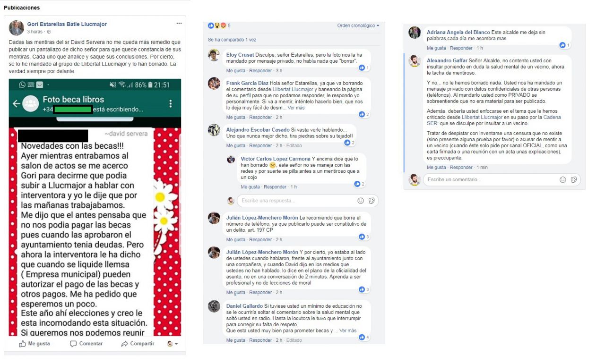Click the Gori Estarellas Batle Llucmajor name link
605x364 pixels.
click(x=67, y=24)
